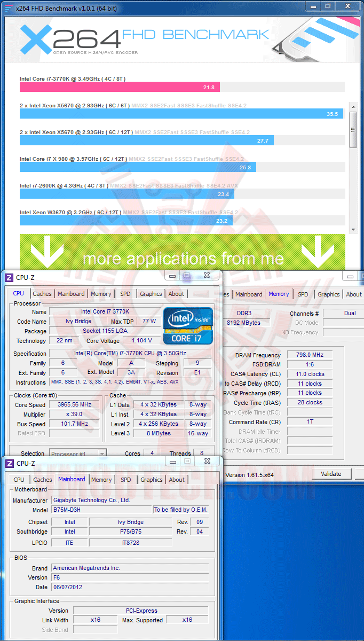This screenshot has width=364, height=641.
Task: Click the scroll-down arrow of the benchmark list
Action: pos(353,229)
